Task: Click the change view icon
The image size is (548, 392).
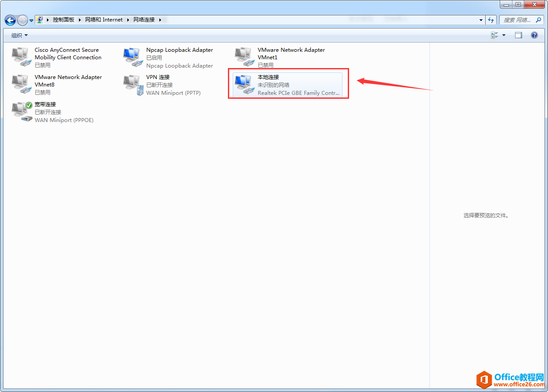Action: (x=494, y=35)
